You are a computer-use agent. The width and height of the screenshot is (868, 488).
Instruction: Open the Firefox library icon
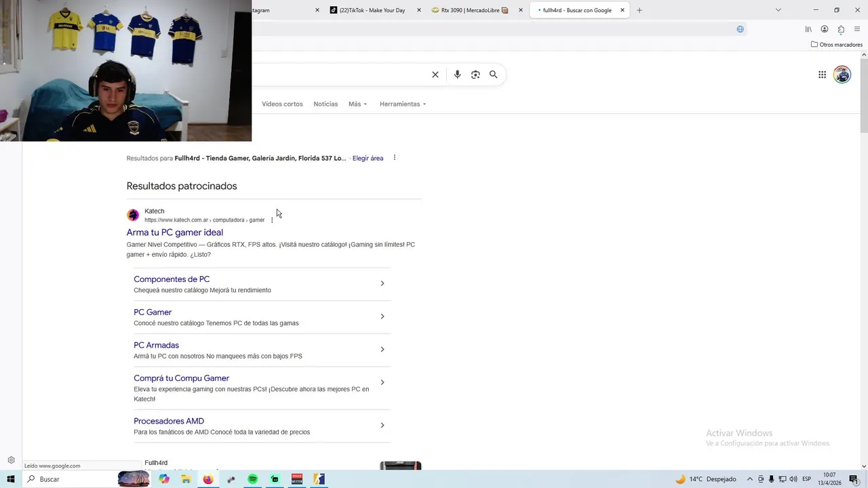(x=808, y=29)
